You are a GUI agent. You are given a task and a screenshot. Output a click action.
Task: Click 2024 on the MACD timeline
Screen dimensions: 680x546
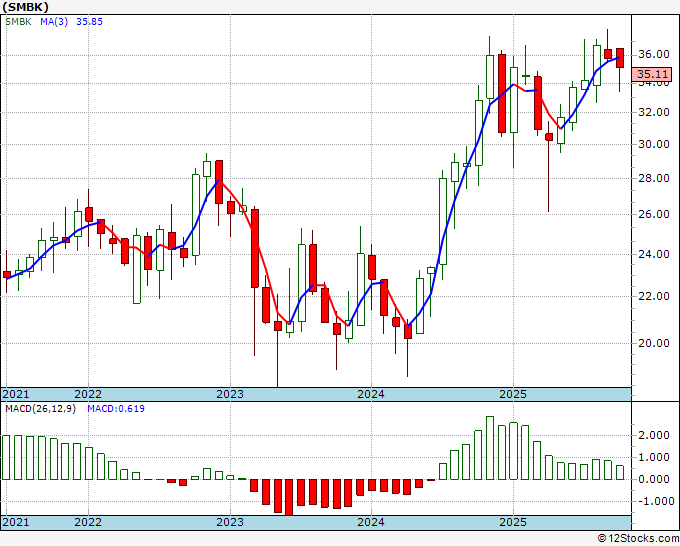(x=371, y=522)
